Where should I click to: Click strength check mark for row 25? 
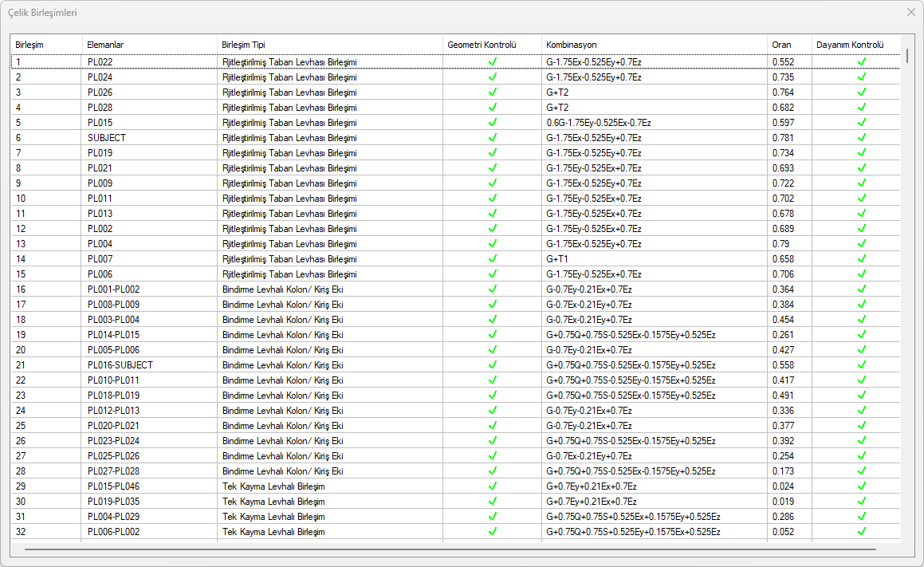pyautogui.click(x=861, y=426)
